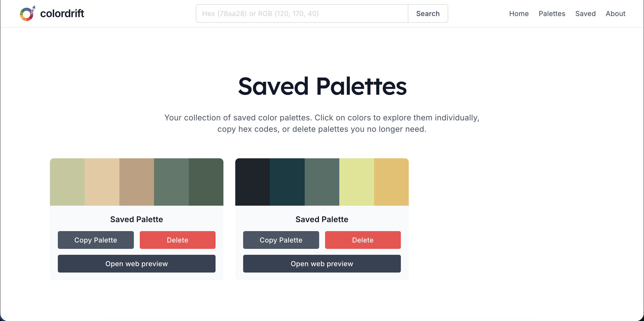This screenshot has height=321, width=644.
Task: Open the Saved nav link
Action: [585, 14]
